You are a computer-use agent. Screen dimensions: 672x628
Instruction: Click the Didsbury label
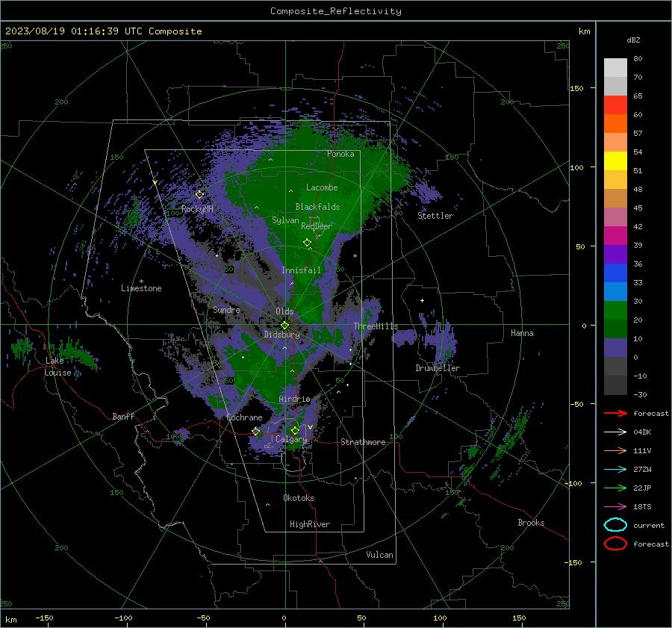[282, 335]
